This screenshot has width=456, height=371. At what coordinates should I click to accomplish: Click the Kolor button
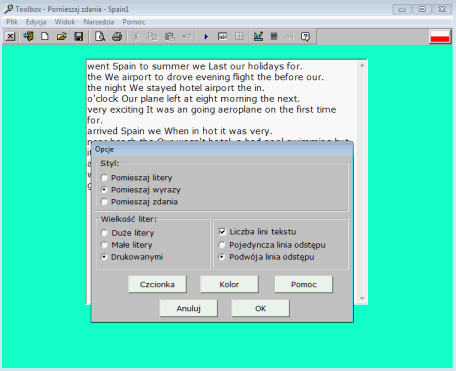coord(229,284)
